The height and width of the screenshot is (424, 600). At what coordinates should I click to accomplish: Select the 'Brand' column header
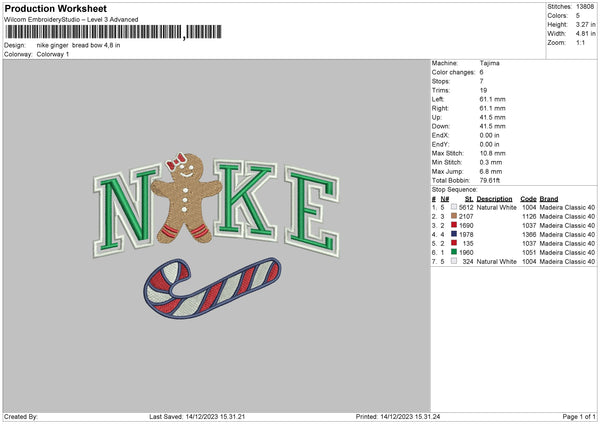pos(549,199)
